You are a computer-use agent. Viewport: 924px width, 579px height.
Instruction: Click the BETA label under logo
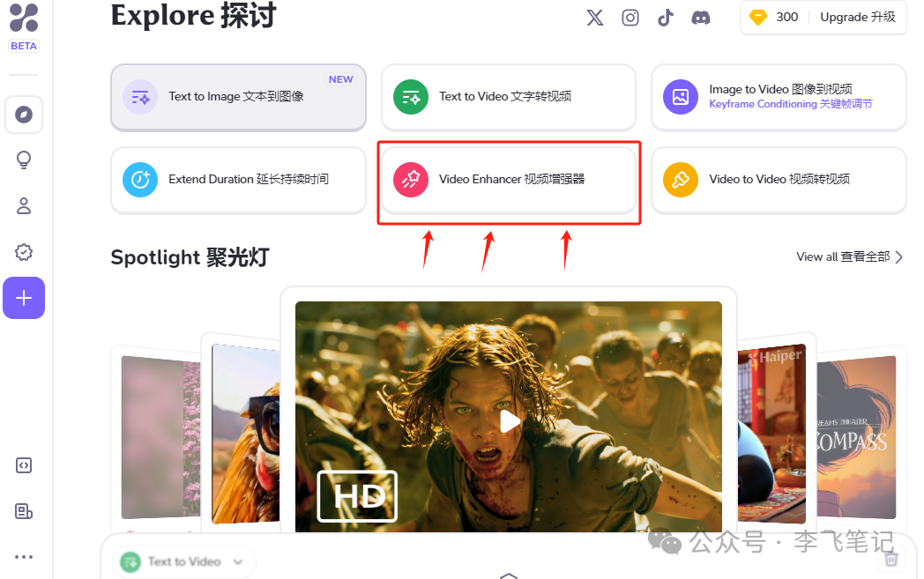24,46
